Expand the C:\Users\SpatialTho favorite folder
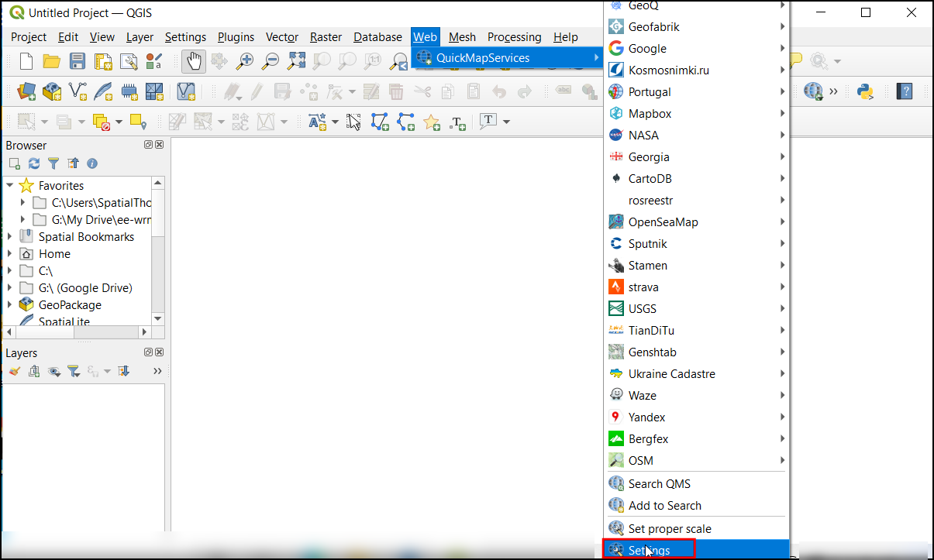Viewport: 934px width, 560px height. pos(23,203)
